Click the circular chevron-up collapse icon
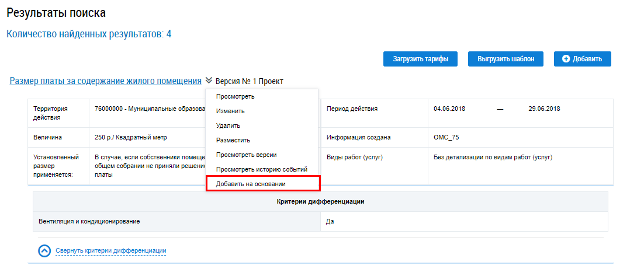 click(44, 251)
